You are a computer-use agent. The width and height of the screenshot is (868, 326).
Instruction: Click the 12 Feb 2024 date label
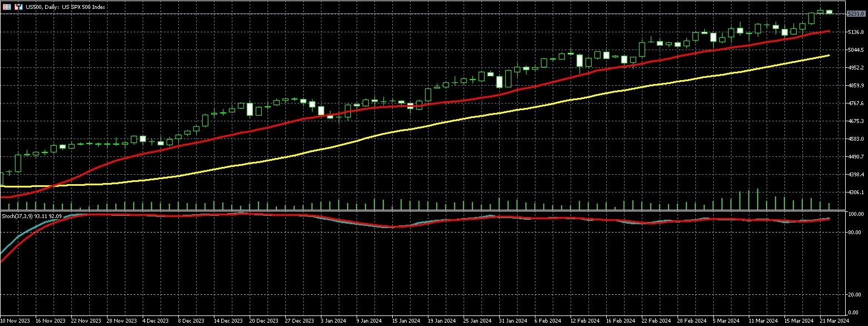pos(584,321)
